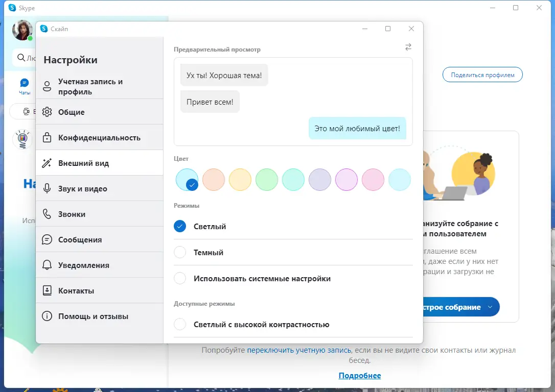Select the purple violet color swatch
The height and width of the screenshot is (392, 555).
pyautogui.click(x=346, y=180)
